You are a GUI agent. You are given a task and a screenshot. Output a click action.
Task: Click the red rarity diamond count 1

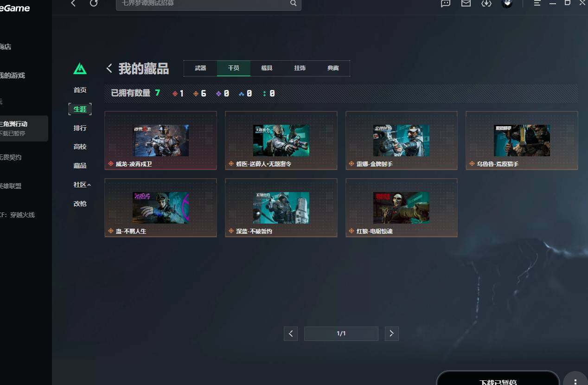pyautogui.click(x=178, y=93)
